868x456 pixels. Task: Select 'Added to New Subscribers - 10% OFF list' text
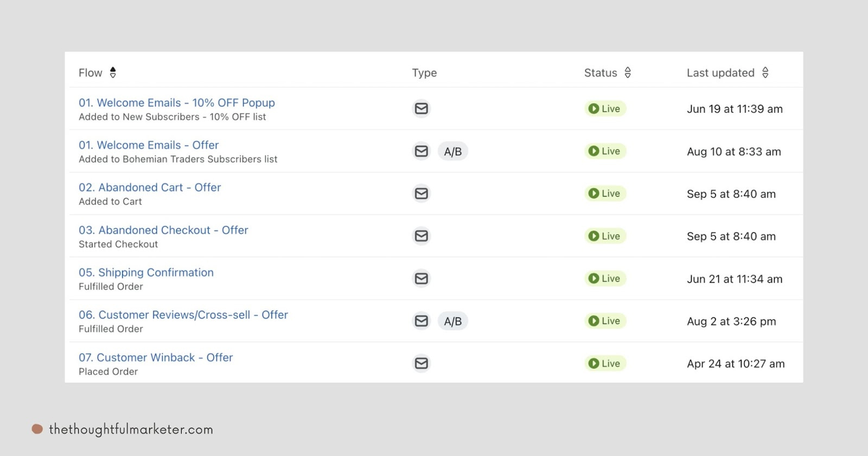pos(173,117)
